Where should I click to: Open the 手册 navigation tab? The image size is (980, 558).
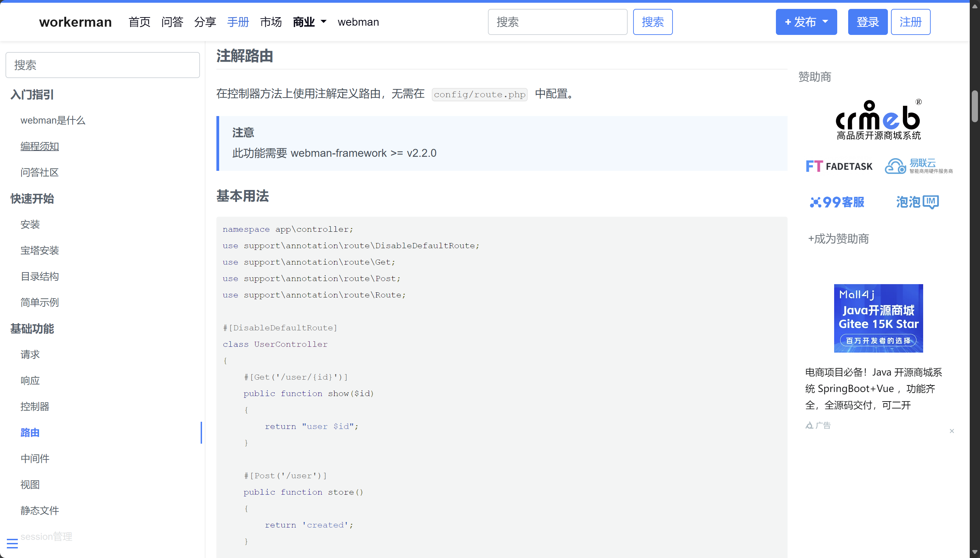point(238,22)
